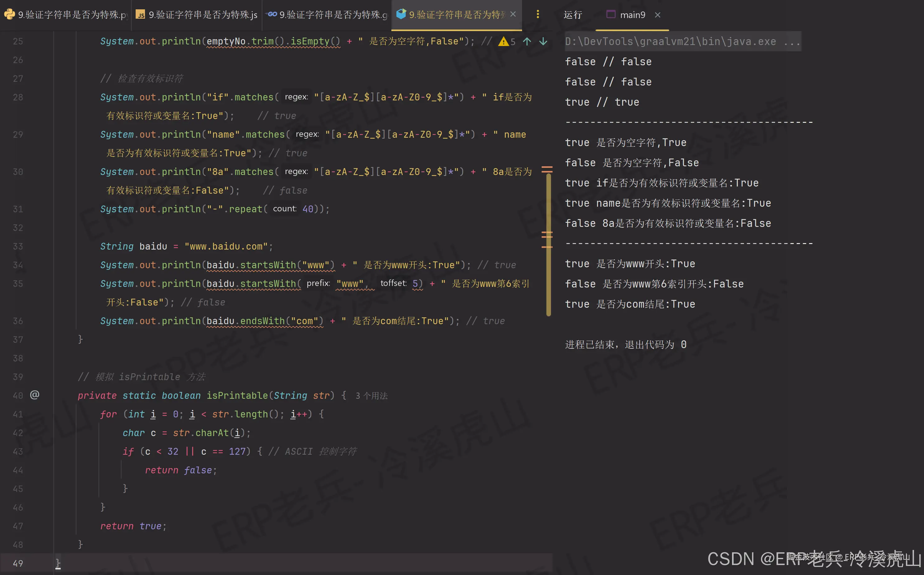Image resolution: width=924 pixels, height=575 pixels.
Task: Click line number 33 in the gutter
Action: 18,246
